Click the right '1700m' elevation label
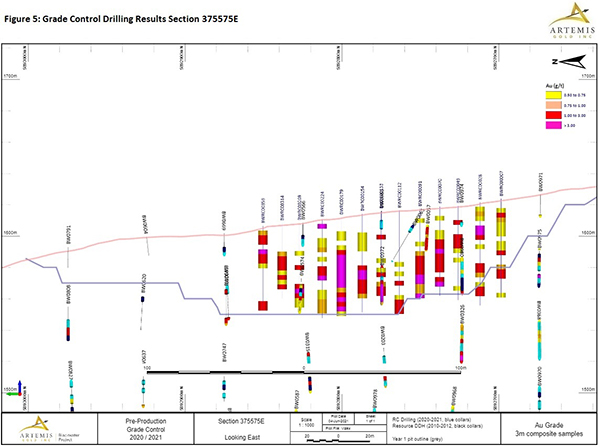The height and width of the screenshot is (447, 600). tap(588, 76)
